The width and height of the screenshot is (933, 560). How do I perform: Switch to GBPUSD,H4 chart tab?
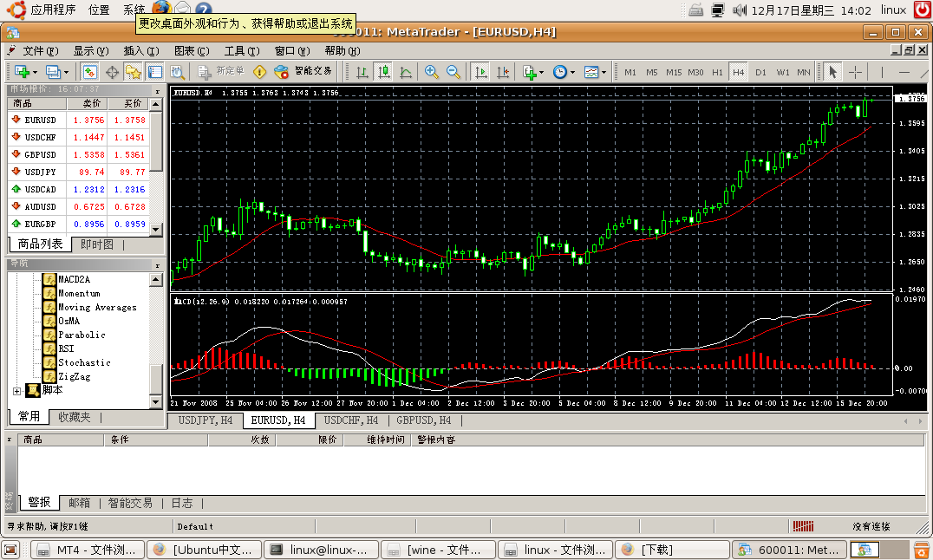click(424, 420)
